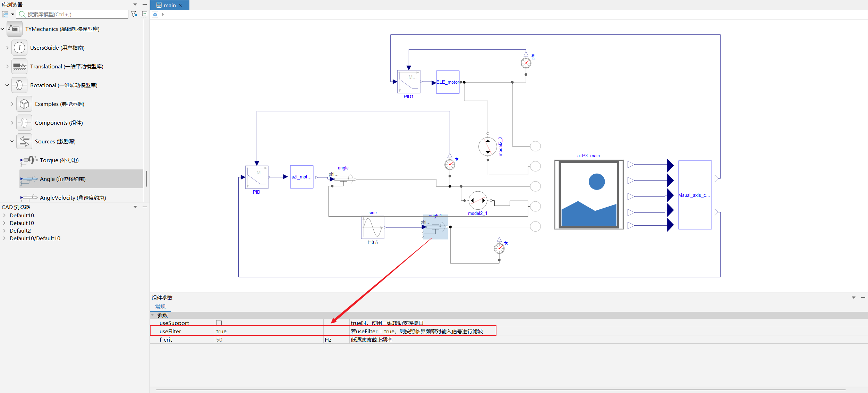This screenshot has height=393, width=868.
Task: Collapse the Rotational library node
Action: point(7,85)
